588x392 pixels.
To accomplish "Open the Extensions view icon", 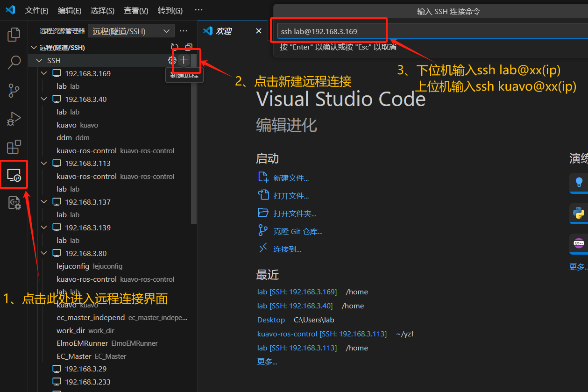I will (x=14, y=147).
